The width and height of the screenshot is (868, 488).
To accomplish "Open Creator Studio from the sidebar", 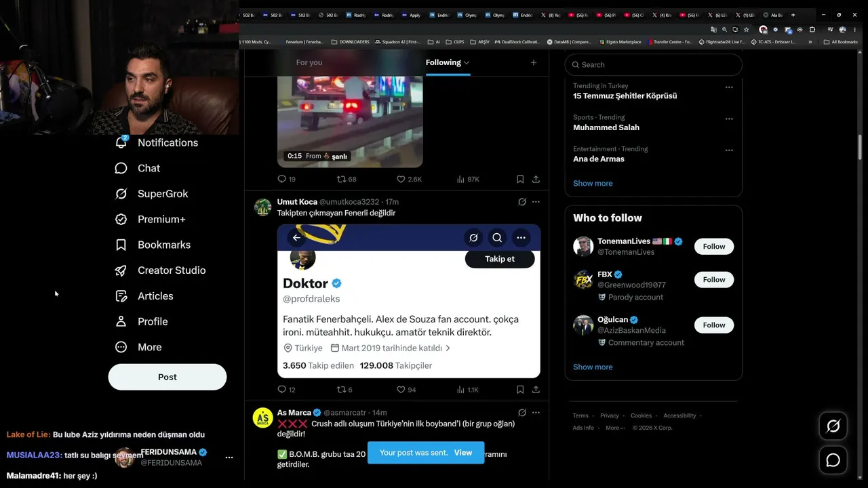I will pos(160,270).
